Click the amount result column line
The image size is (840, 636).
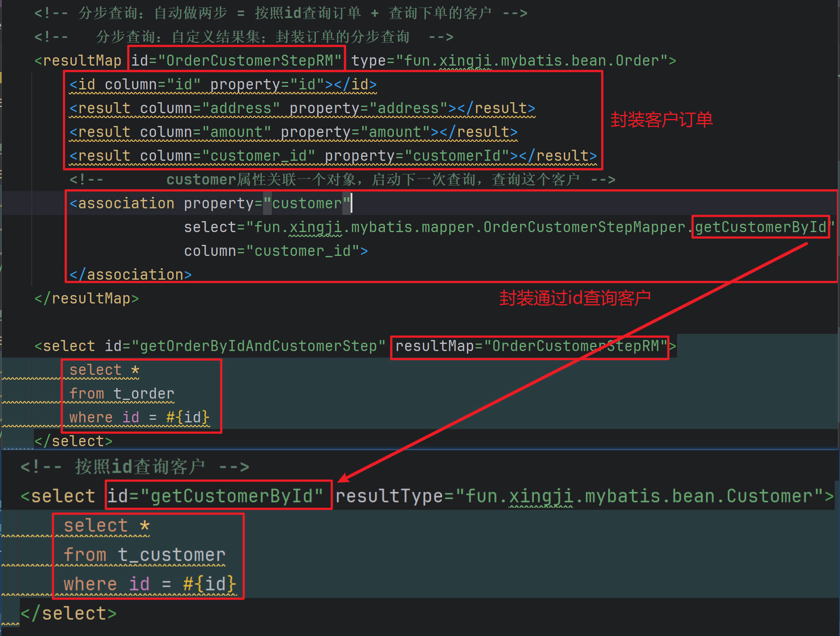click(x=293, y=132)
